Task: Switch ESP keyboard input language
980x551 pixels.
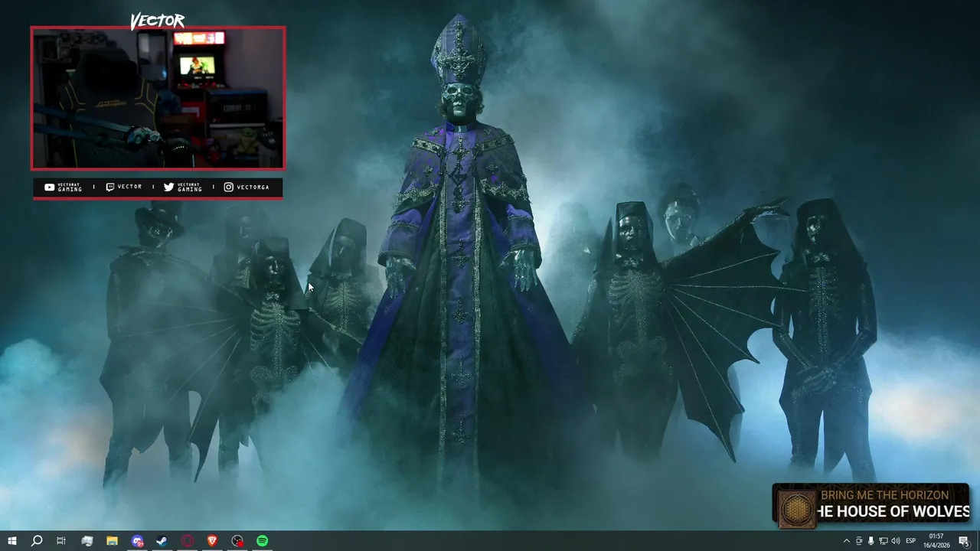Action: point(911,541)
